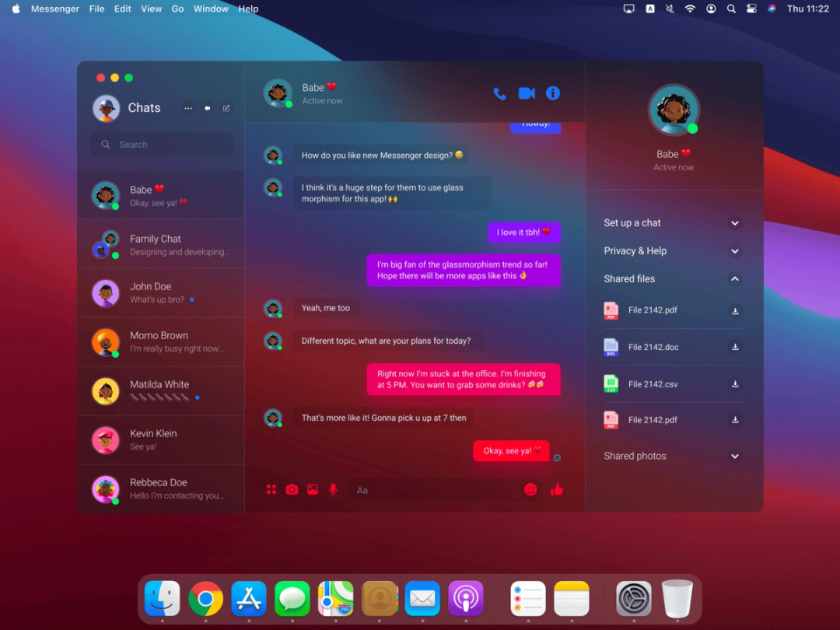Select the Babe conversation in chat list
840x630 pixels.
click(161, 195)
